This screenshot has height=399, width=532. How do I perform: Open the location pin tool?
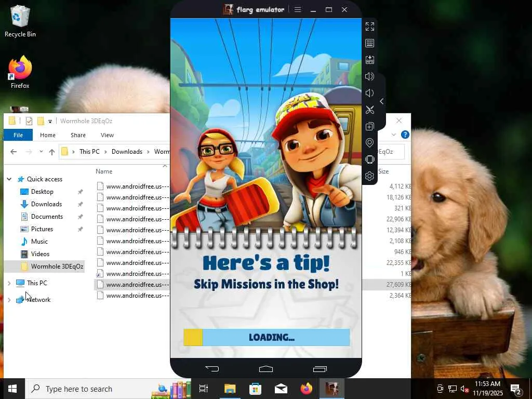pyautogui.click(x=369, y=143)
